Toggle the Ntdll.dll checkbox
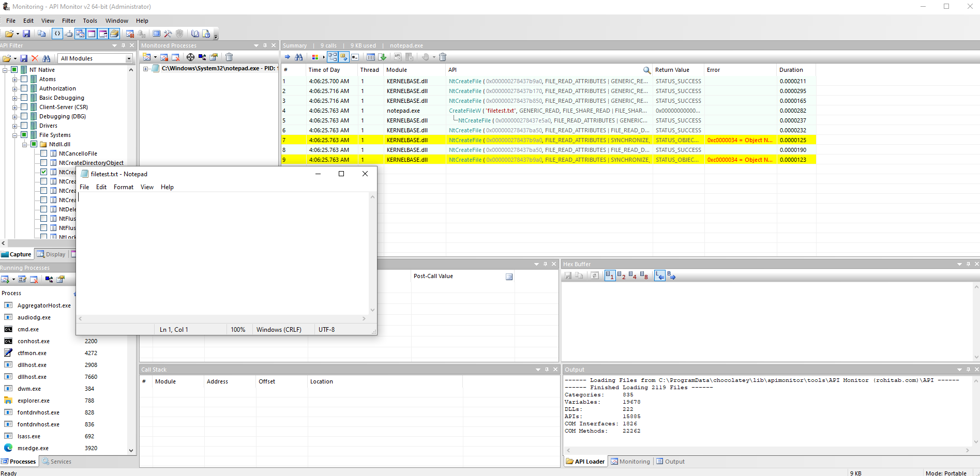Screen dimensions: 980x476 pos(34,144)
